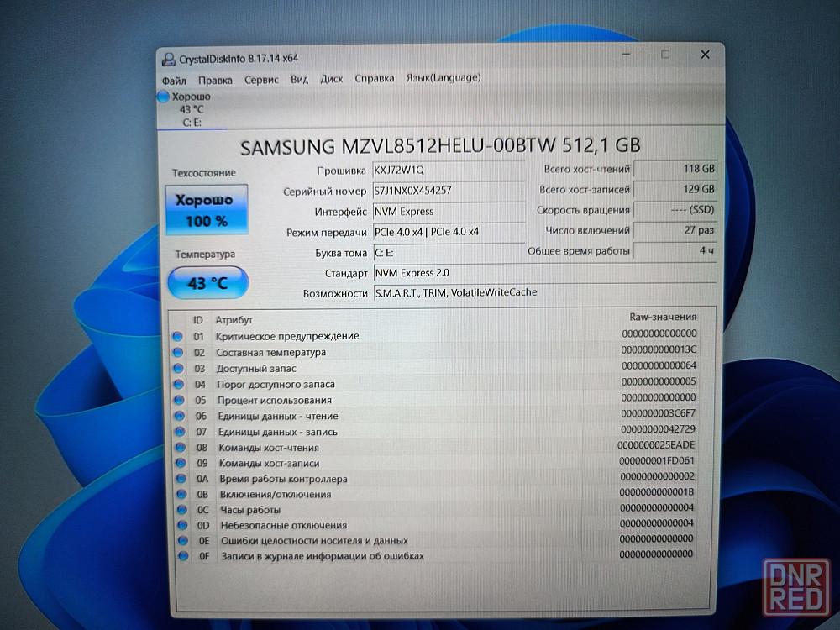
Task: Click the firmware field KXJ72W1Q
Action: tap(448, 170)
